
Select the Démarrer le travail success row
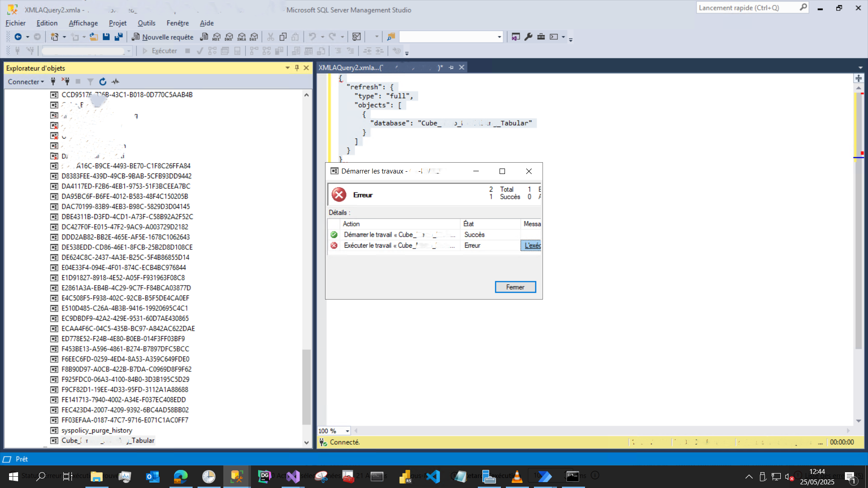pos(434,235)
